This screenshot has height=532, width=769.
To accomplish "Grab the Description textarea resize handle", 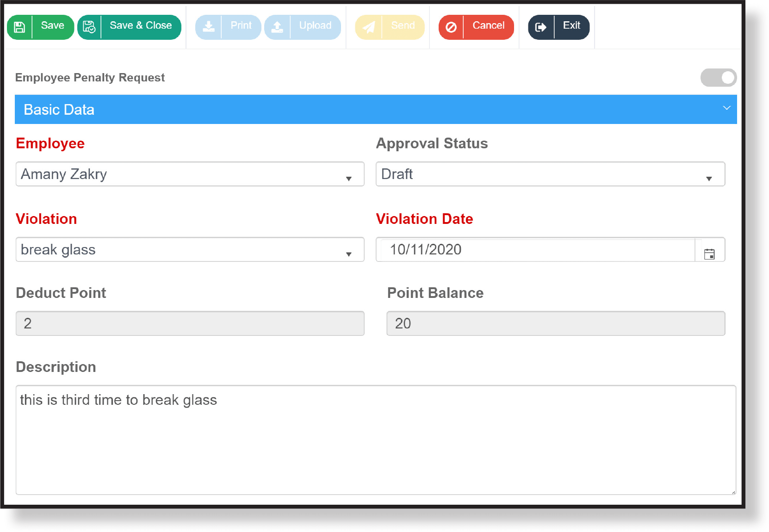I will click(733, 492).
